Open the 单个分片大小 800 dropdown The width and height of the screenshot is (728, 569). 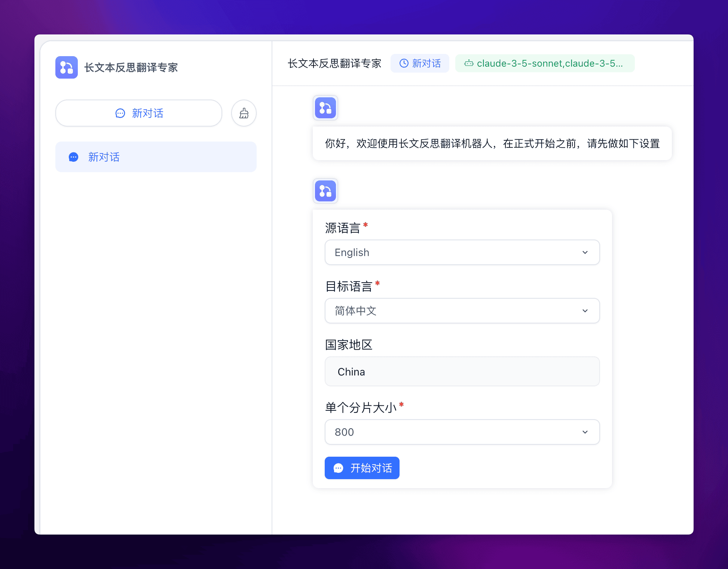point(462,432)
